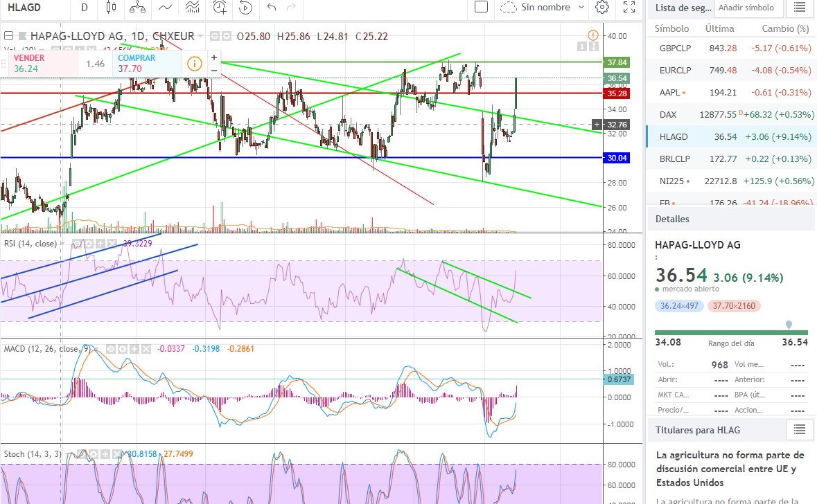Click the plus marker at price 32.76
The height and width of the screenshot is (504, 817).
point(597,125)
